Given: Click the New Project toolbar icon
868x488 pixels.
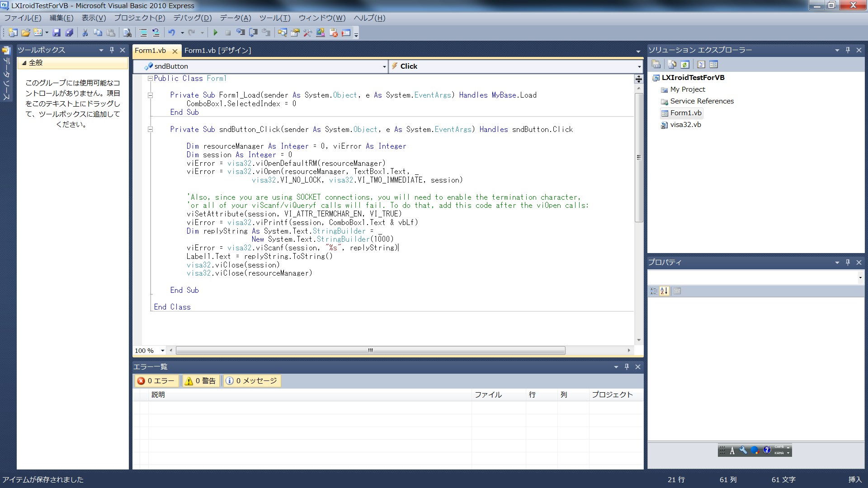Looking at the screenshot, I should point(13,33).
